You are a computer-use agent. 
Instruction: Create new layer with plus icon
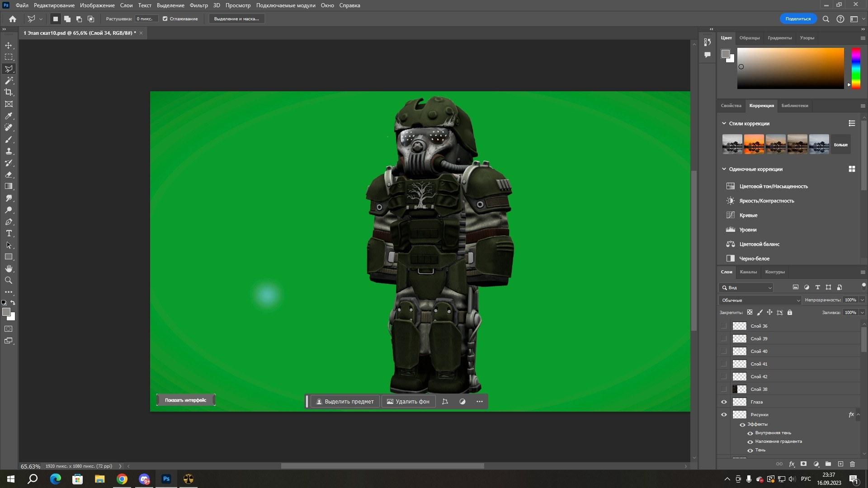840,464
